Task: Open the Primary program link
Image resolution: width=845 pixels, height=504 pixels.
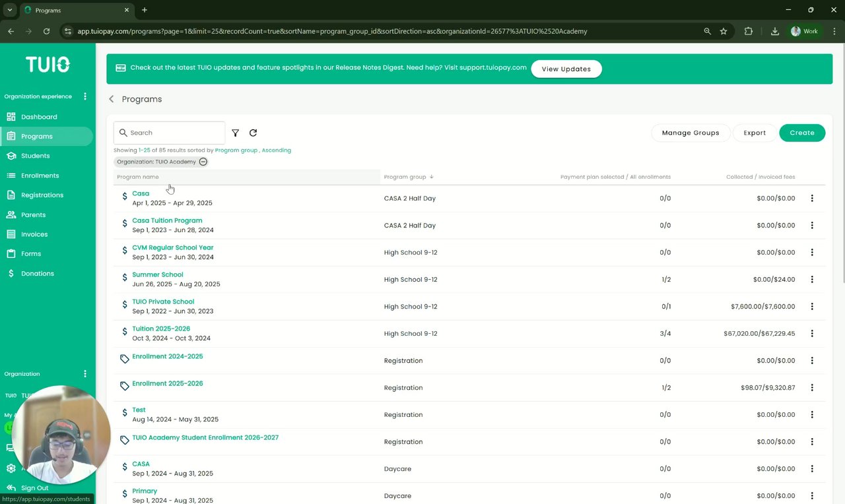Action: coord(145,491)
